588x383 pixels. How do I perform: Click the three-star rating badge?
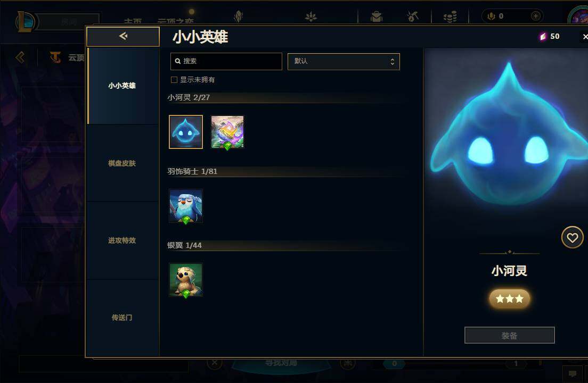pyautogui.click(x=509, y=299)
